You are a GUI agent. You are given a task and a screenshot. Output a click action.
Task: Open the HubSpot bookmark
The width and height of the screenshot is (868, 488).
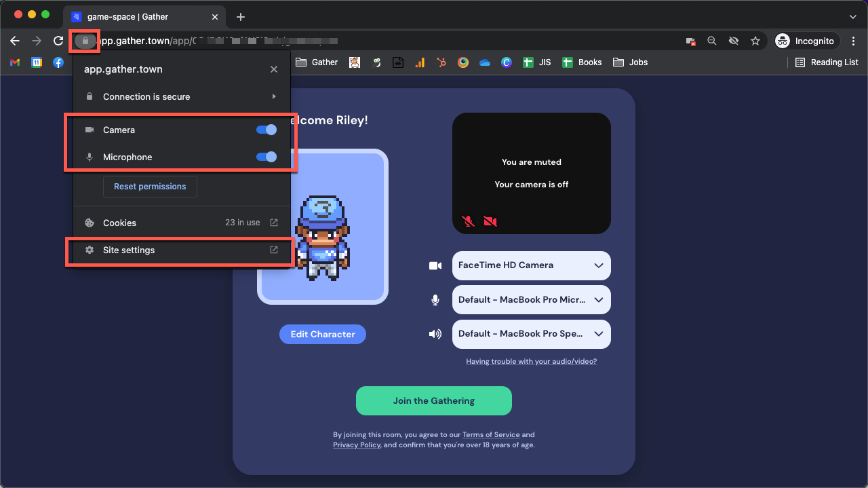pos(441,62)
